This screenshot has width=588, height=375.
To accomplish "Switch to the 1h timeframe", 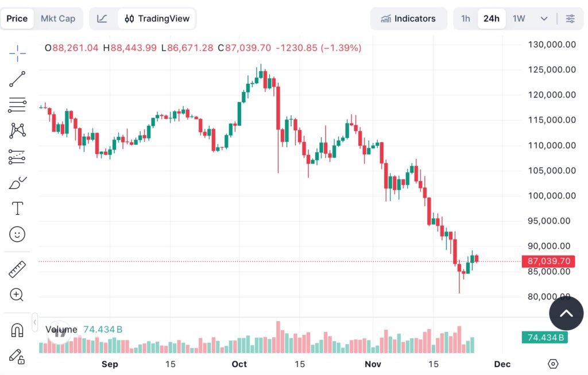I will pyautogui.click(x=465, y=18).
